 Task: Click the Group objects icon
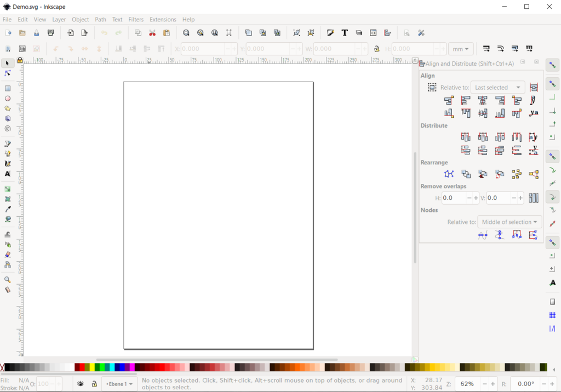pyautogui.click(x=296, y=33)
